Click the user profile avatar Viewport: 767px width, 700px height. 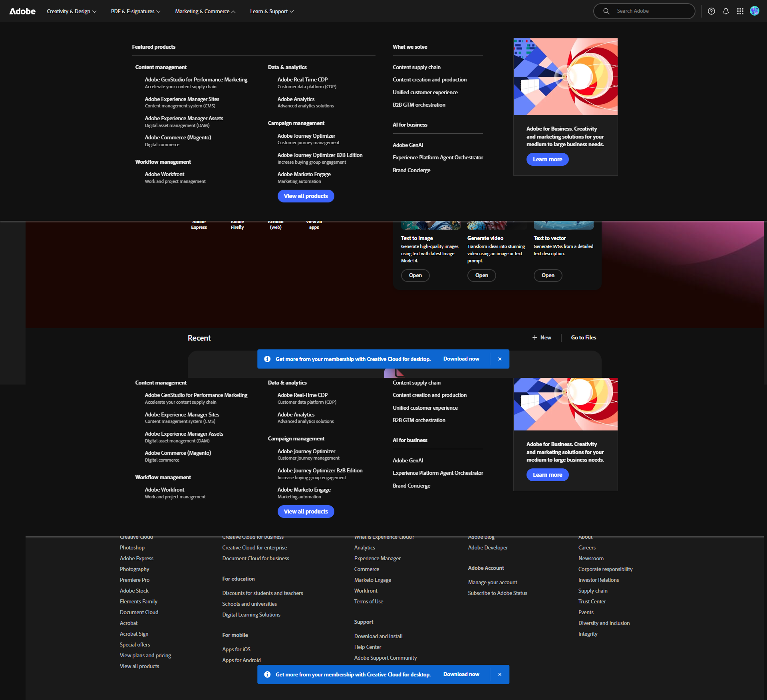click(755, 11)
